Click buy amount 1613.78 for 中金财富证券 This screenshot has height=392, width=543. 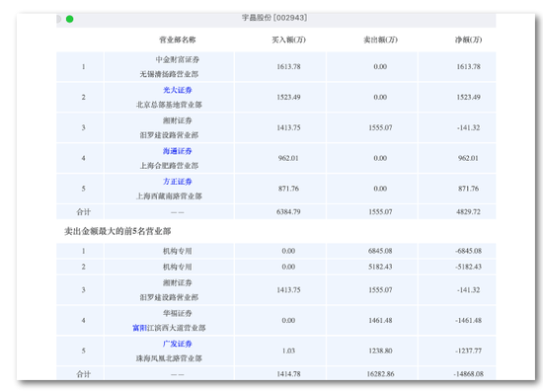click(x=288, y=67)
